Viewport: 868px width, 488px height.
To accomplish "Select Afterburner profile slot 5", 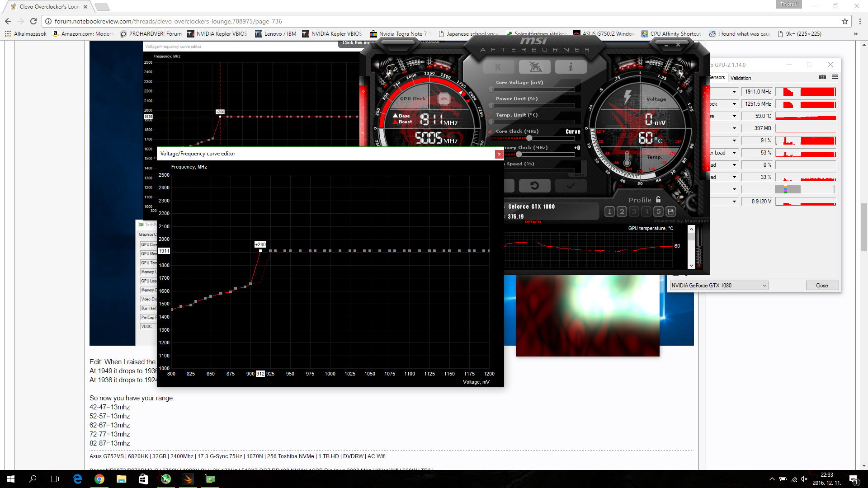I will (x=659, y=211).
